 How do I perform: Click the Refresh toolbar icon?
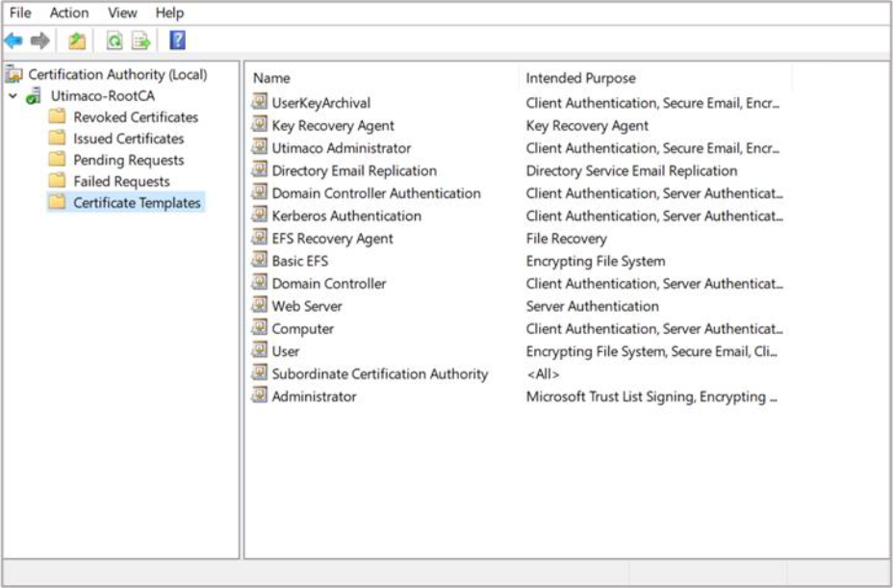pos(115,40)
